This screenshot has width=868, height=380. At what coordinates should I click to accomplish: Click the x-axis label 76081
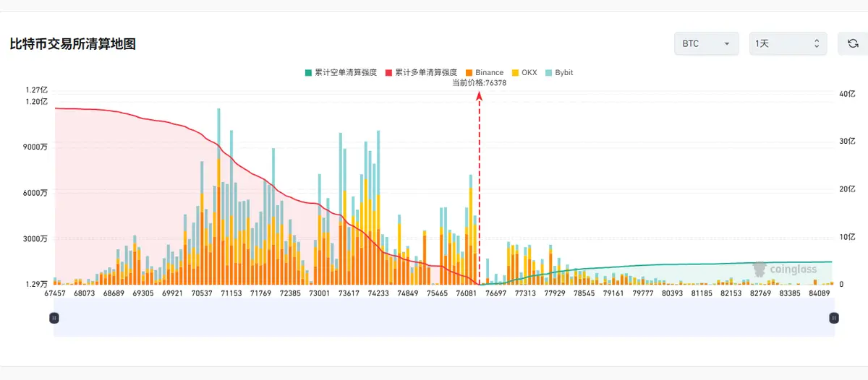(467, 293)
